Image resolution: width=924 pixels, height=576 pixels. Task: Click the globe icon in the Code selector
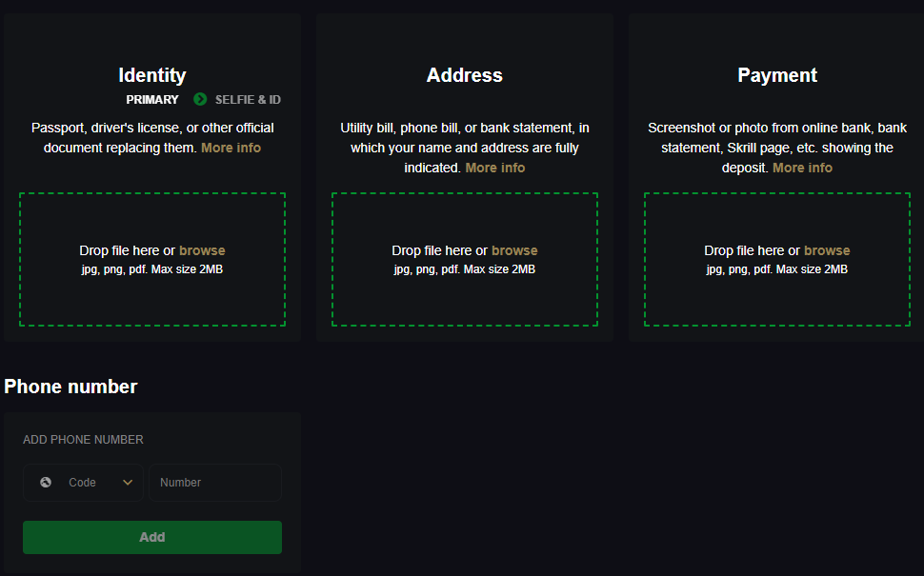click(x=46, y=482)
